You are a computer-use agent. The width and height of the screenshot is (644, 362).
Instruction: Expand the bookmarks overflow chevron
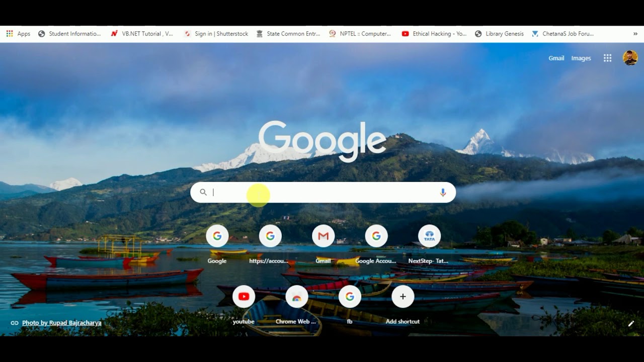(635, 34)
